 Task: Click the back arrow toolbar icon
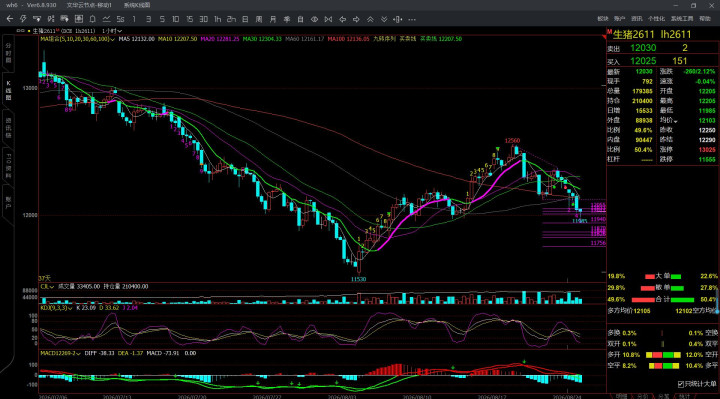10,19
